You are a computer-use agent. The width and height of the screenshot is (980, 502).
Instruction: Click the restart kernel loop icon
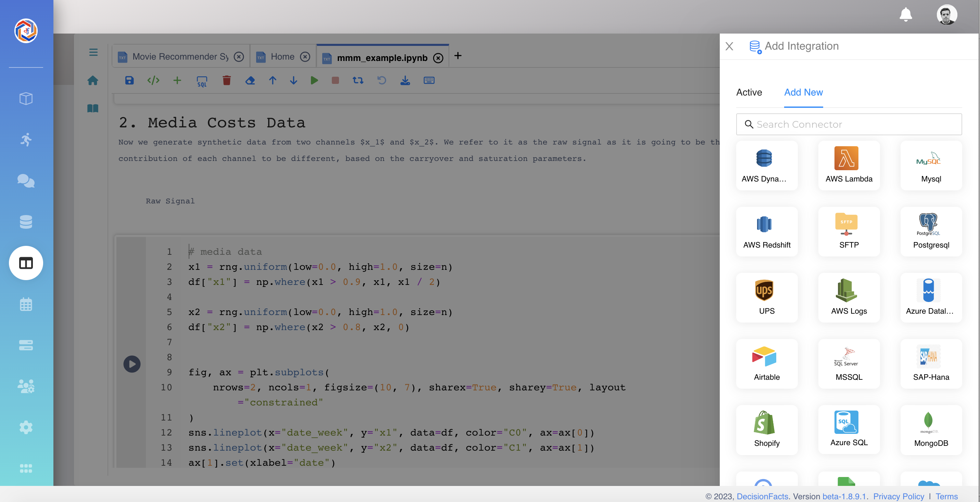click(x=357, y=80)
